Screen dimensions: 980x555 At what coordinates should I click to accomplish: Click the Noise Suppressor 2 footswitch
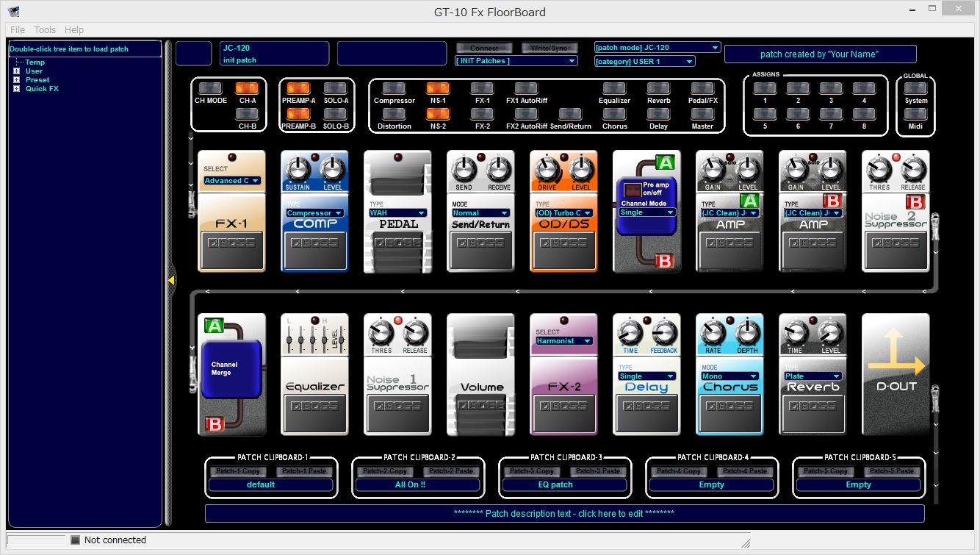click(896, 250)
